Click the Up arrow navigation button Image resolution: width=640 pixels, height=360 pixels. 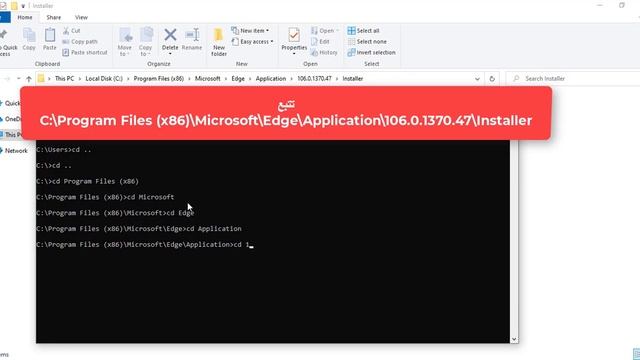tap(29, 79)
